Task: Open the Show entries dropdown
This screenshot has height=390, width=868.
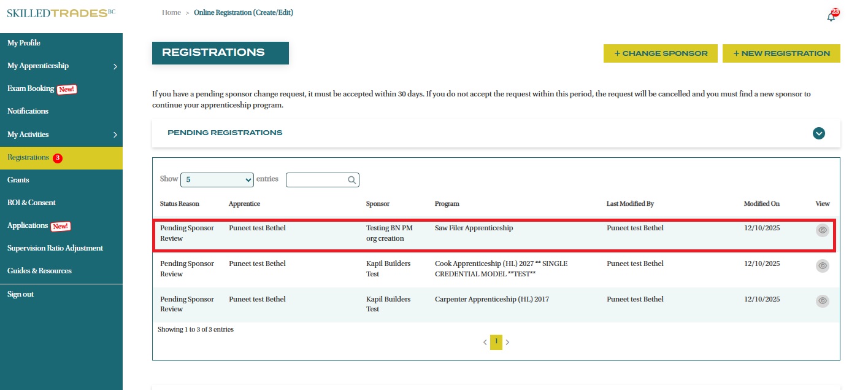Action: pyautogui.click(x=217, y=180)
